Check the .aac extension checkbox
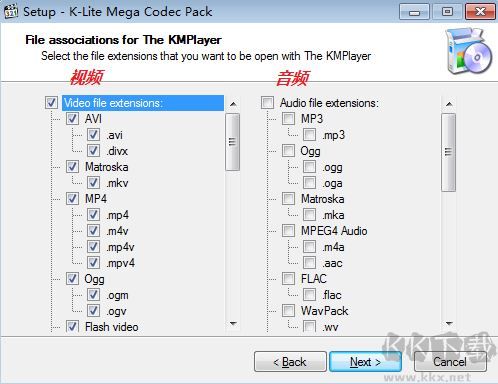 coord(310,263)
